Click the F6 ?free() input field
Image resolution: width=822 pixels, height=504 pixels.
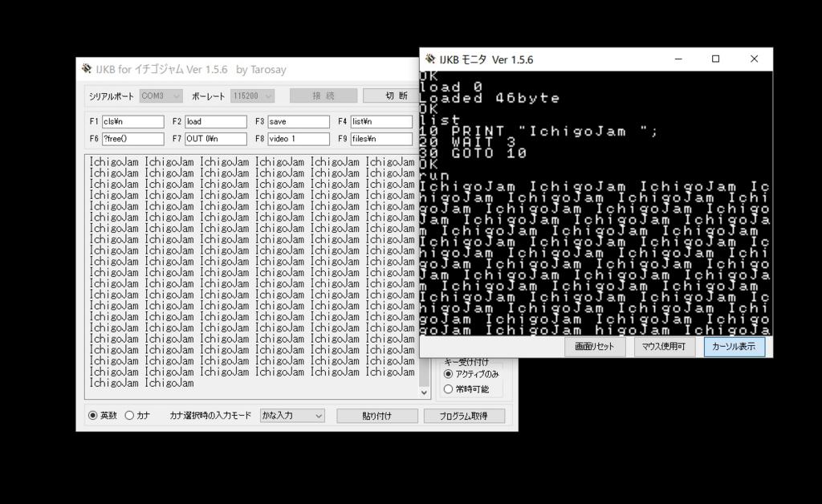[x=132, y=139]
